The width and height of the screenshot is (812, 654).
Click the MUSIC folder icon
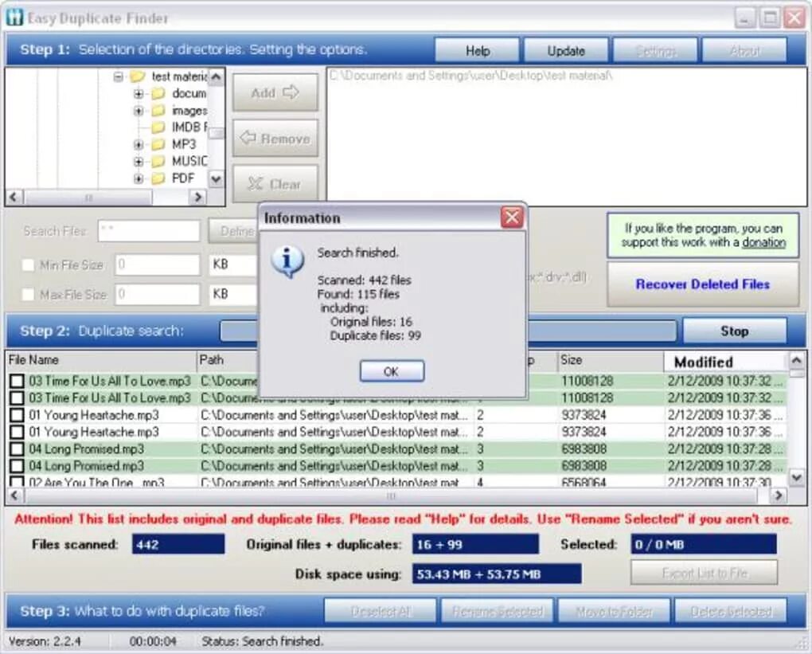point(158,161)
